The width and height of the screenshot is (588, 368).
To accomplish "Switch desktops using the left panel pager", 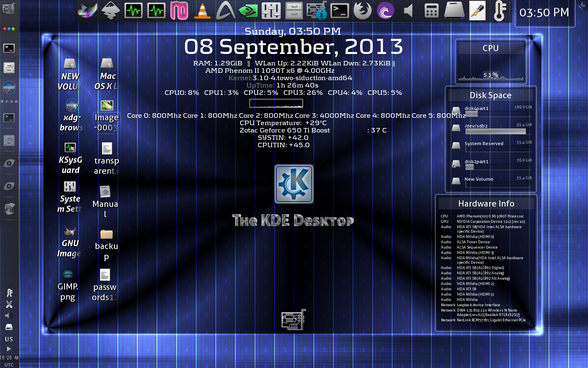I will 9,101.
